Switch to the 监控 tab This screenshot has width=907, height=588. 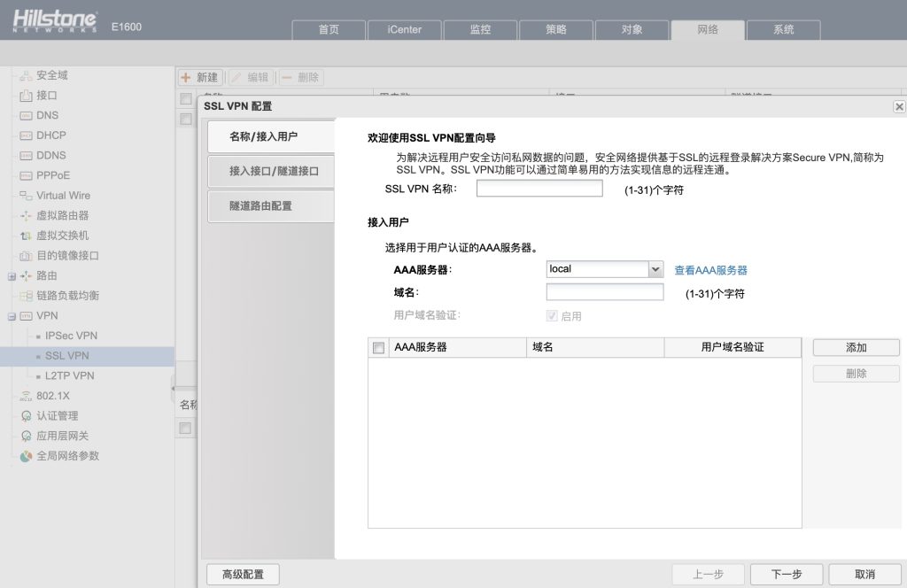point(480,29)
